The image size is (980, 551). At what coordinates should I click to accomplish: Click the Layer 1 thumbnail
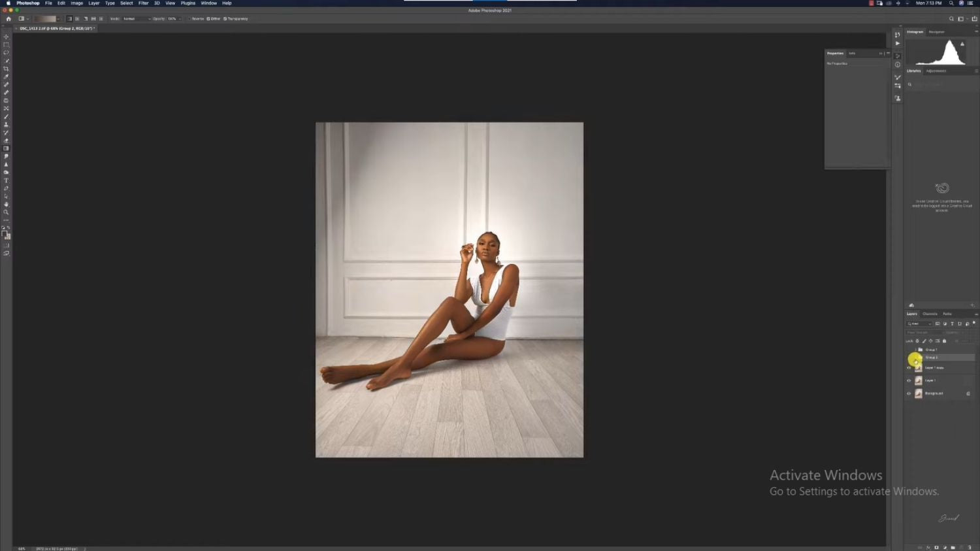tap(919, 381)
